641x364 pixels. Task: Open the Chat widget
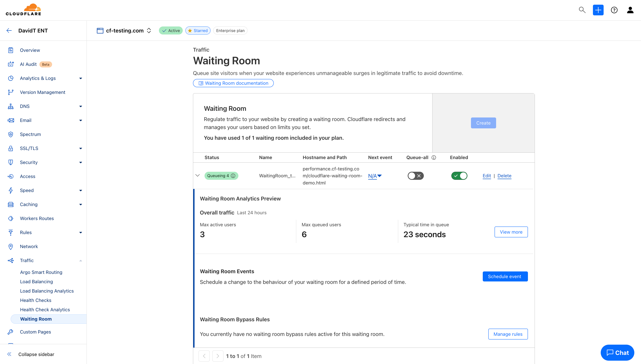point(617,352)
